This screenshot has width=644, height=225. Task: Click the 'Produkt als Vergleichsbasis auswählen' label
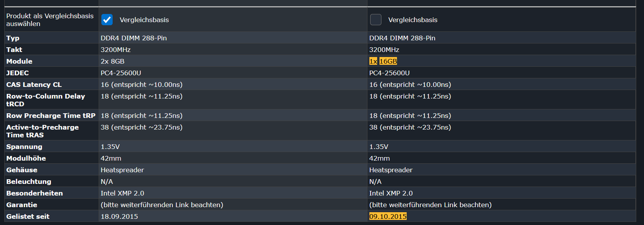click(x=50, y=20)
